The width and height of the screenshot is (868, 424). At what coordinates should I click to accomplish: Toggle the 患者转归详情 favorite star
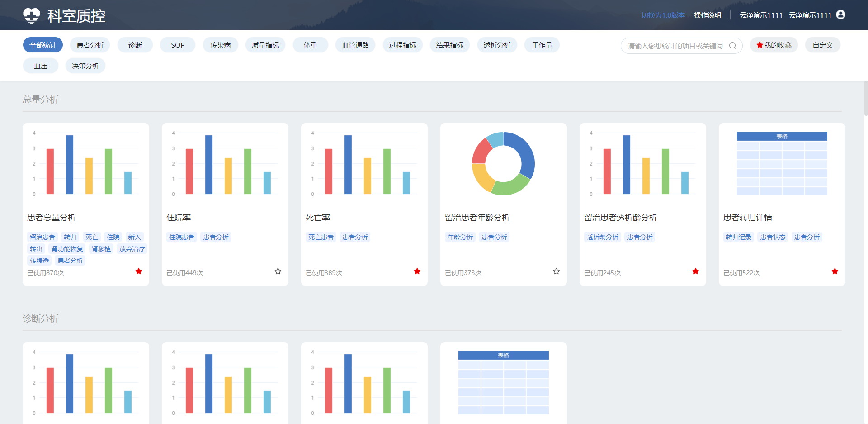(x=835, y=271)
